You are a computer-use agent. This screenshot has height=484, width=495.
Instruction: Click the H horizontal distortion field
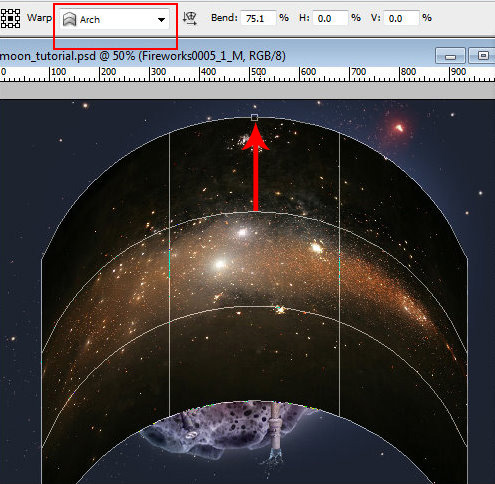point(331,18)
